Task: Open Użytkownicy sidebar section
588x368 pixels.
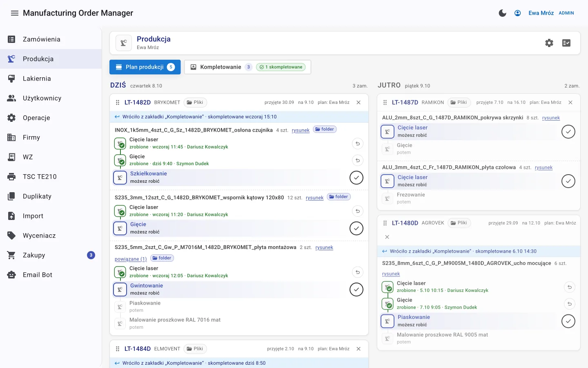Action: click(51, 98)
